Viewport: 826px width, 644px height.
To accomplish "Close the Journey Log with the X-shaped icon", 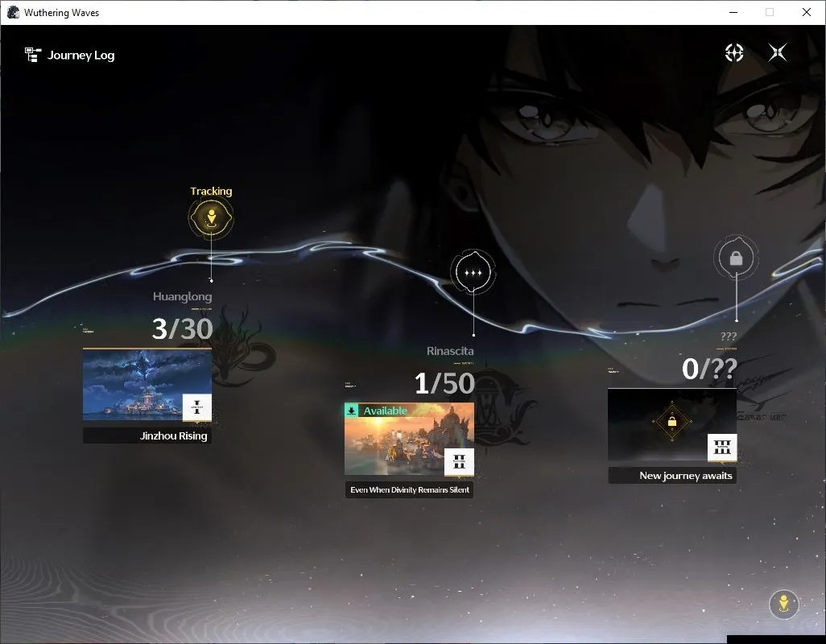I will click(778, 52).
